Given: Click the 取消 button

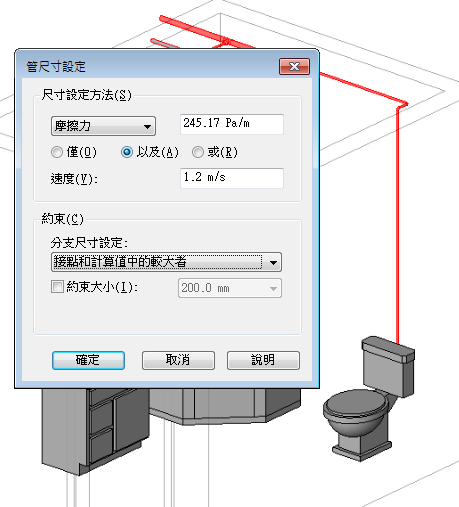Looking at the screenshot, I should point(178,360).
